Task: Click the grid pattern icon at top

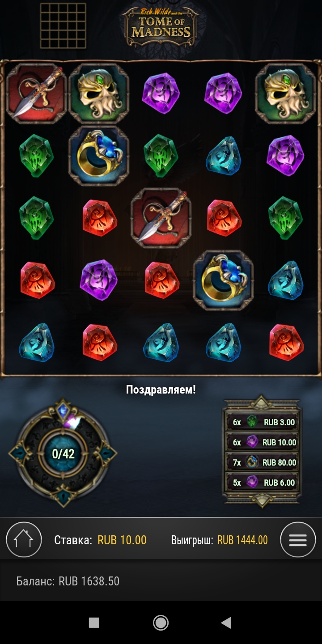Action: (63, 26)
